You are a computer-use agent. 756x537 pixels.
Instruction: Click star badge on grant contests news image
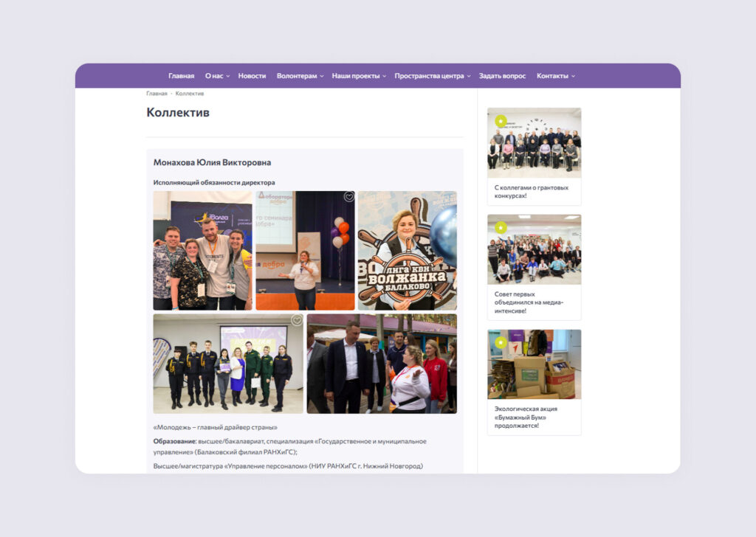coord(501,121)
